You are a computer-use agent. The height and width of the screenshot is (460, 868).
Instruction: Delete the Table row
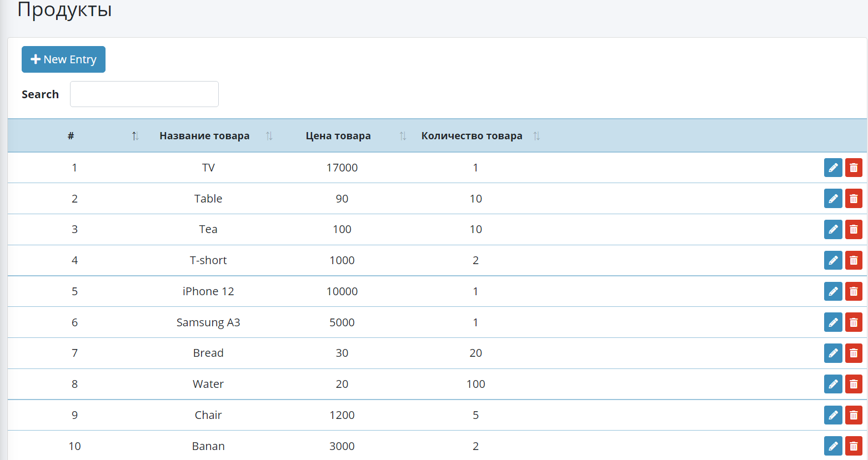[854, 199]
